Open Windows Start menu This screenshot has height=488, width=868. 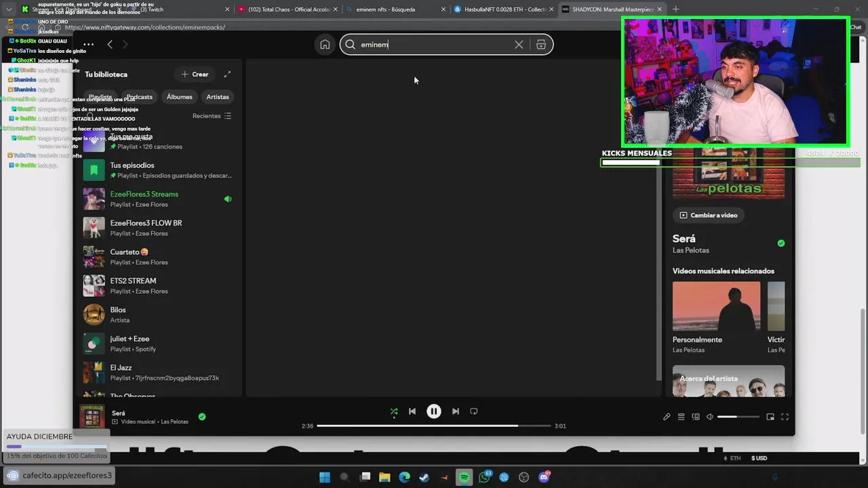324,477
